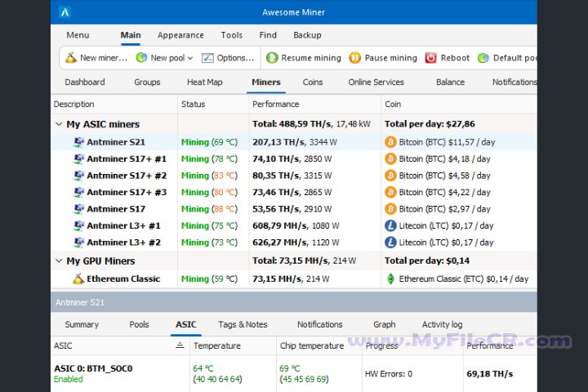Select the Main ribbon tab
The width and height of the screenshot is (588, 392).
pyautogui.click(x=131, y=35)
